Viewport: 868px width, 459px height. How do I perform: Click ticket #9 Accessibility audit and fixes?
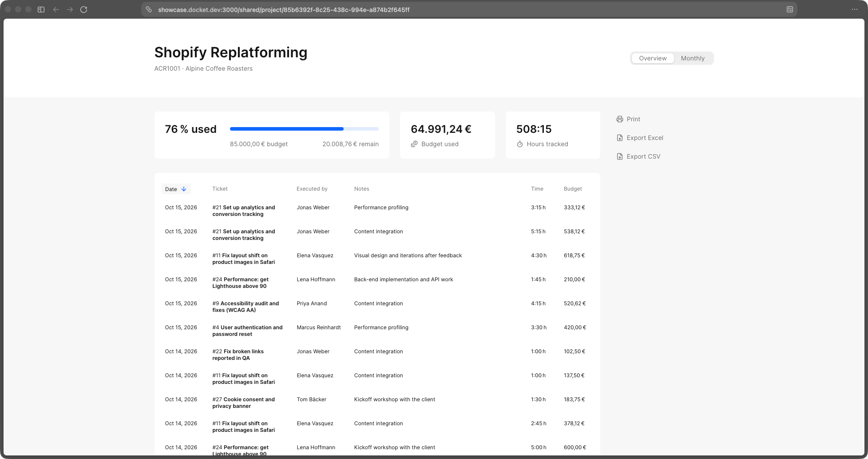[x=246, y=307]
